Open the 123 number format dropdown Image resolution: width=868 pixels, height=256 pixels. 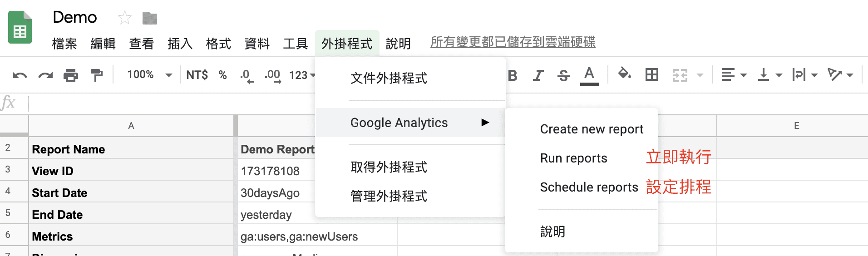(x=302, y=75)
